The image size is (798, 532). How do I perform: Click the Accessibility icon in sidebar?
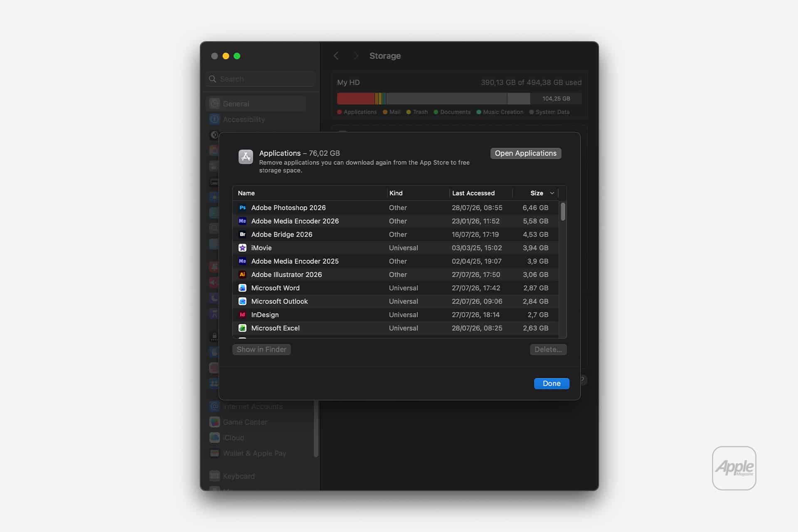click(214, 119)
